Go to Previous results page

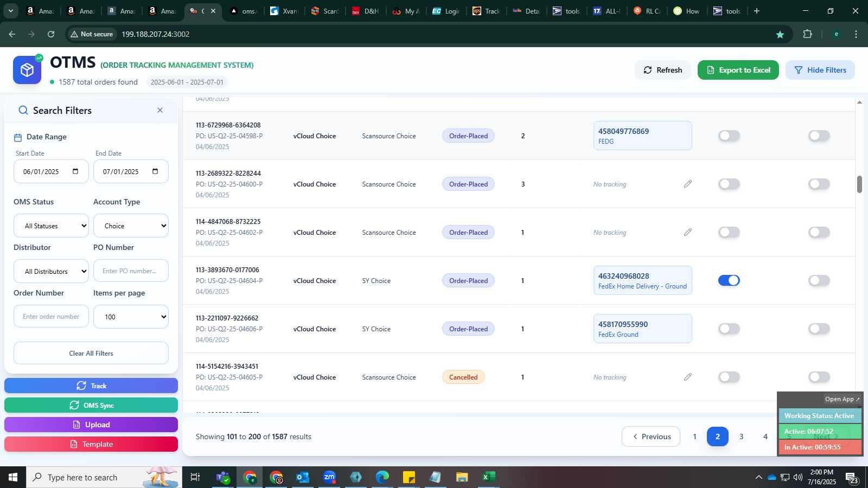[x=651, y=436]
